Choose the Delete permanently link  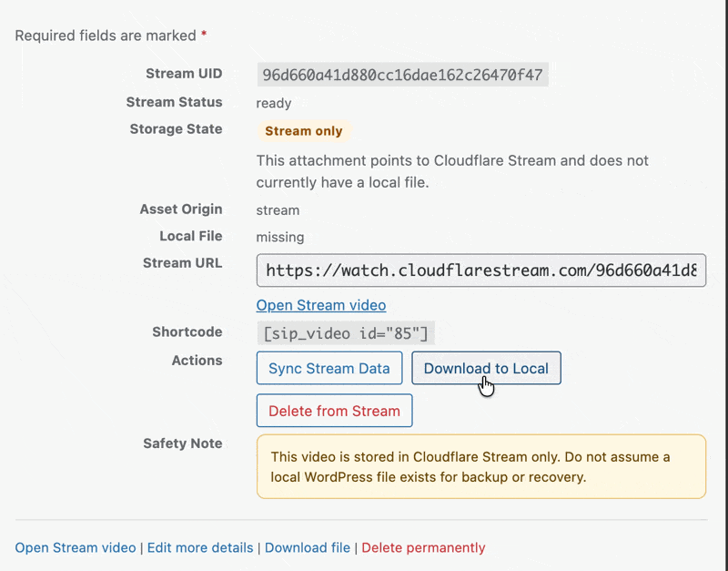point(423,547)
